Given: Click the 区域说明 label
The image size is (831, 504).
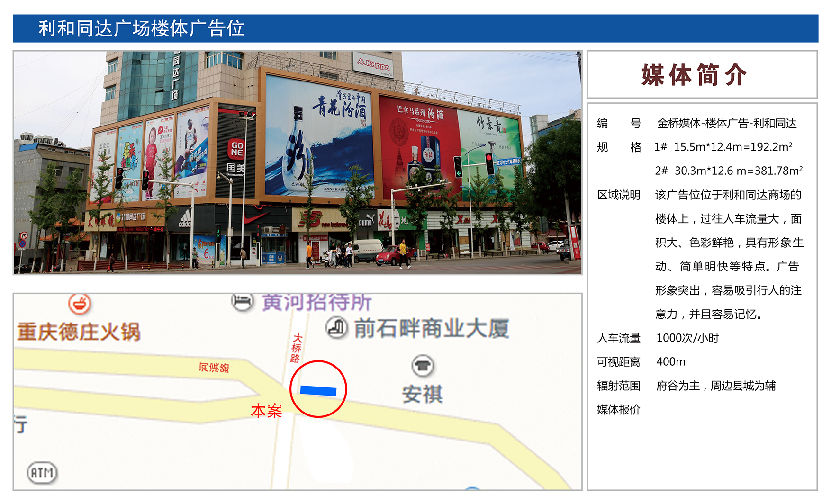Looking at the screenshot, I should [619, 195].
